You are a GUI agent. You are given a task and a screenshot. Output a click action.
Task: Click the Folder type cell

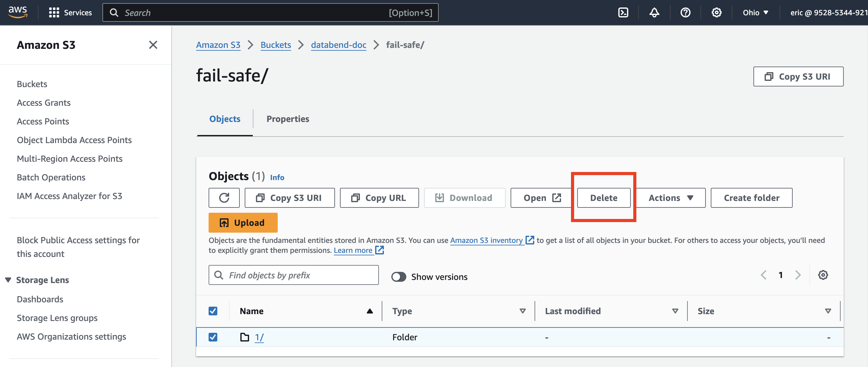(x=405, y=337)
